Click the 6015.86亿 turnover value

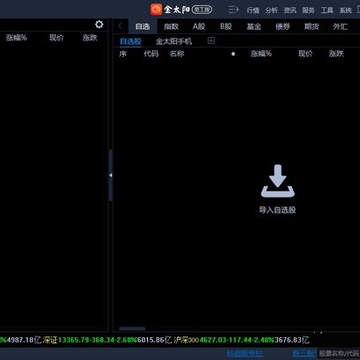point(154,340)
